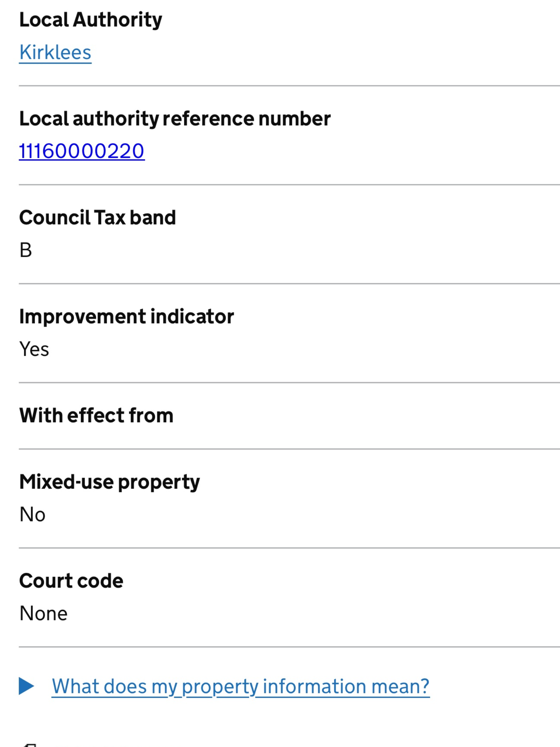Select the 'Local Authority' heading
Viewport: 560px width, 747px height.
(x=91, y=20)
